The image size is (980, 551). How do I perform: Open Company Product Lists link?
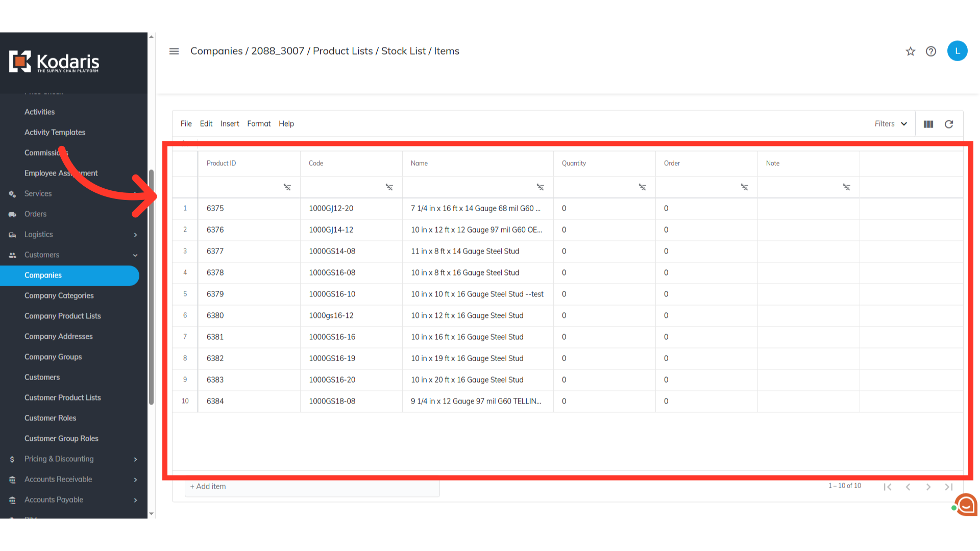63,316
